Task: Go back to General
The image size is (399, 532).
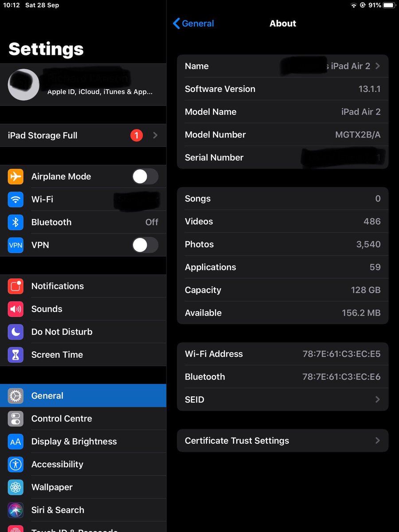Action: [x=193, y=23]
